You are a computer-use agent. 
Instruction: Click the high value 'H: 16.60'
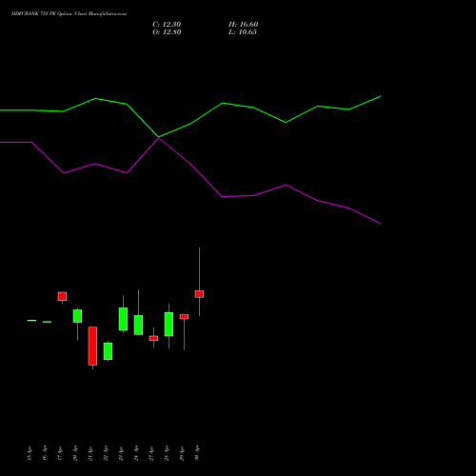click(x=243, y=25)
